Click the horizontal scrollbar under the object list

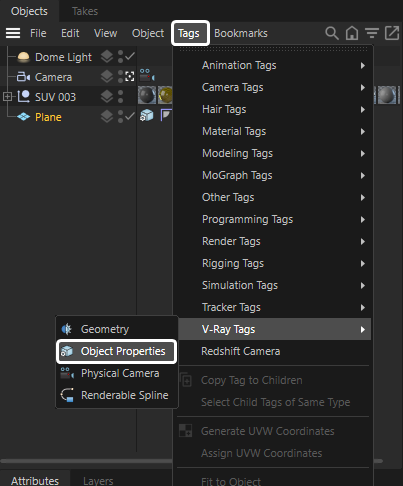87,461
